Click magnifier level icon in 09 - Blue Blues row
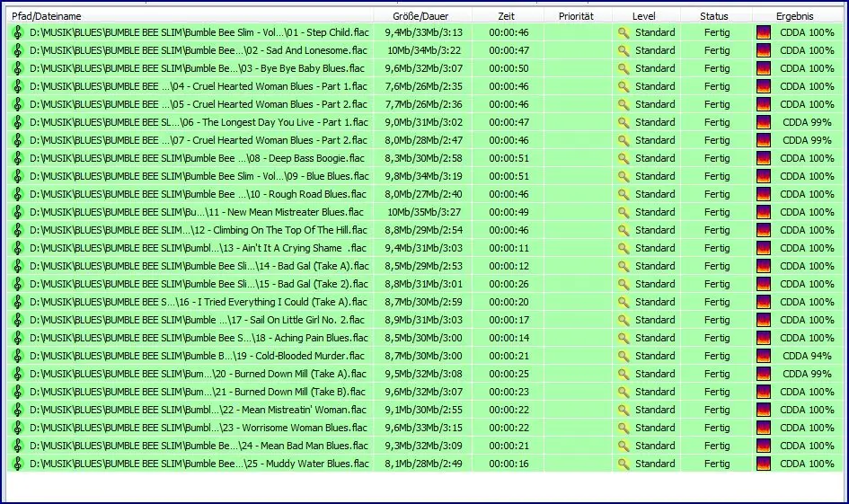Viewport: 849px width, 504px height. point(623,176)
